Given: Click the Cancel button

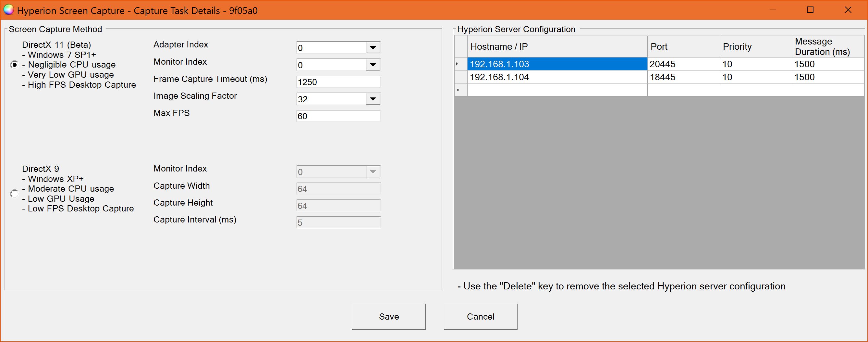Looking at the screenshot, I should (x=481, y=316).
